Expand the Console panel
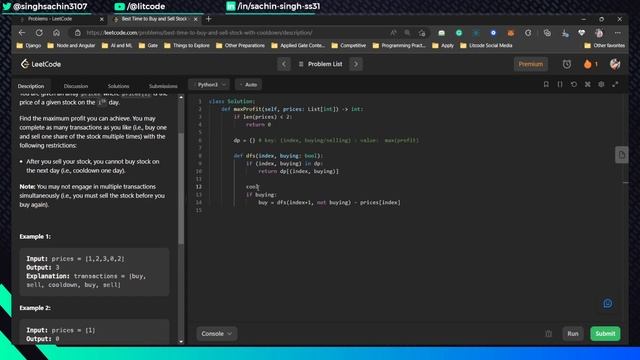 coord(217,333)
